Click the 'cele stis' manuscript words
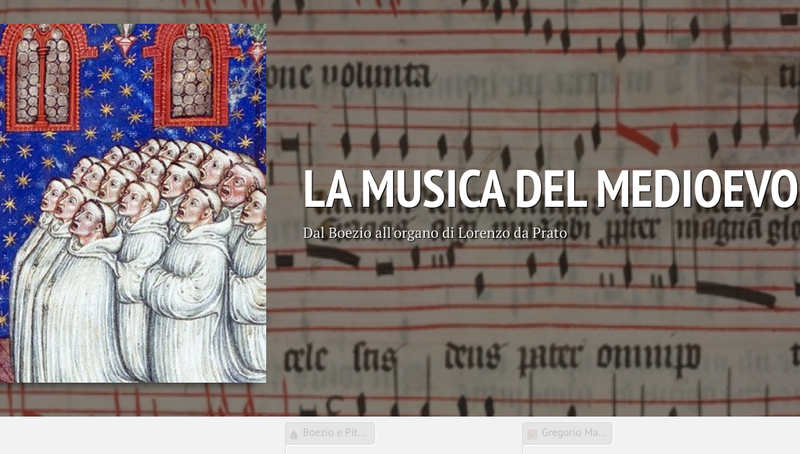Screen dimensions: 800x454 340,357
